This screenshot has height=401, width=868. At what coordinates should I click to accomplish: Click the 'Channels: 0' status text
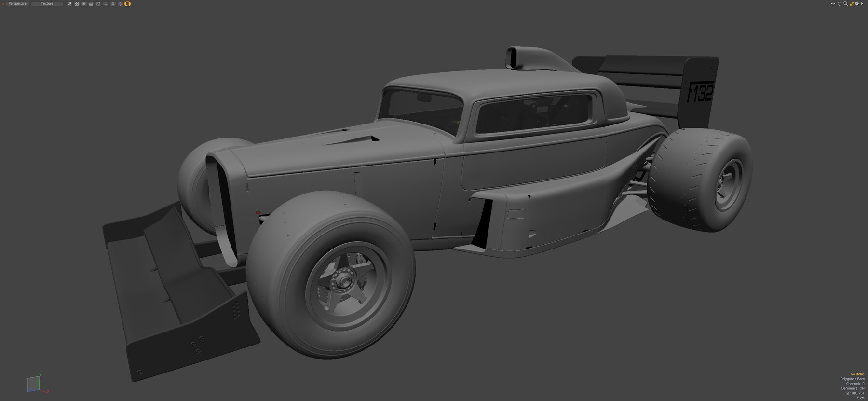click(x=855, y=384)
